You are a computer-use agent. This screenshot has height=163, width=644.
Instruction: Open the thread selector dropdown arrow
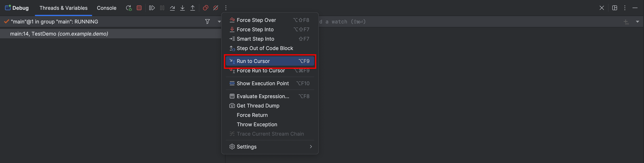(x=219, y=22)
